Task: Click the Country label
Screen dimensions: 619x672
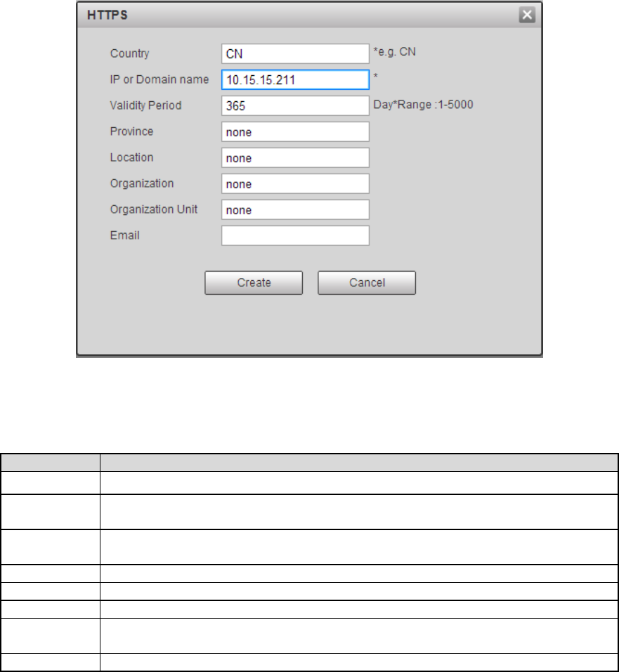Action: pos(129,53)
